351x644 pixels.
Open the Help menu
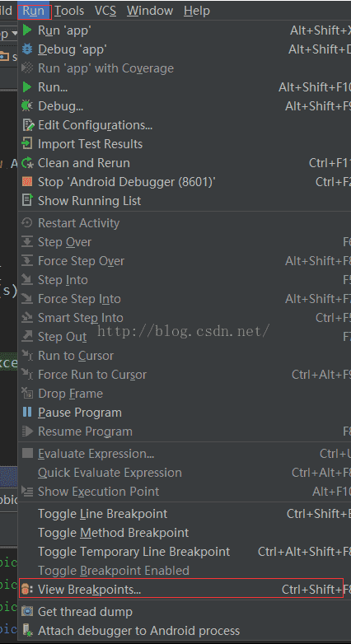(x=197, y=11)
